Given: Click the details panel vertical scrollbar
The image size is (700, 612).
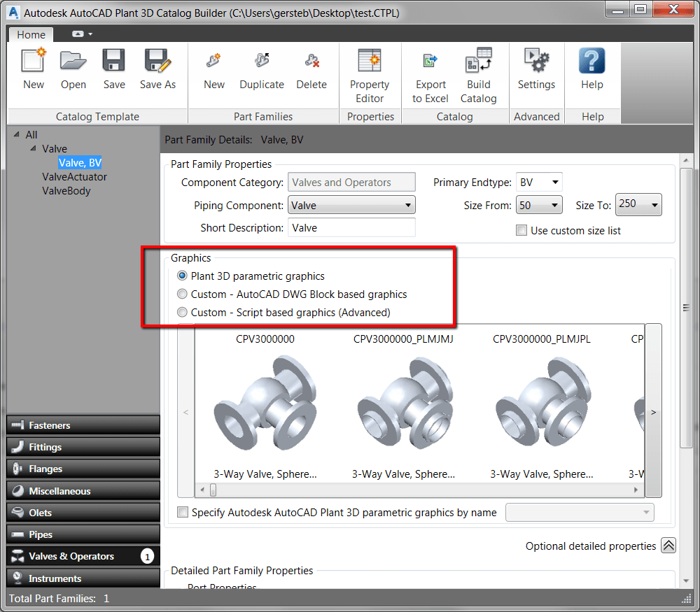Looking at the screenshot, I should pos(686,308).
